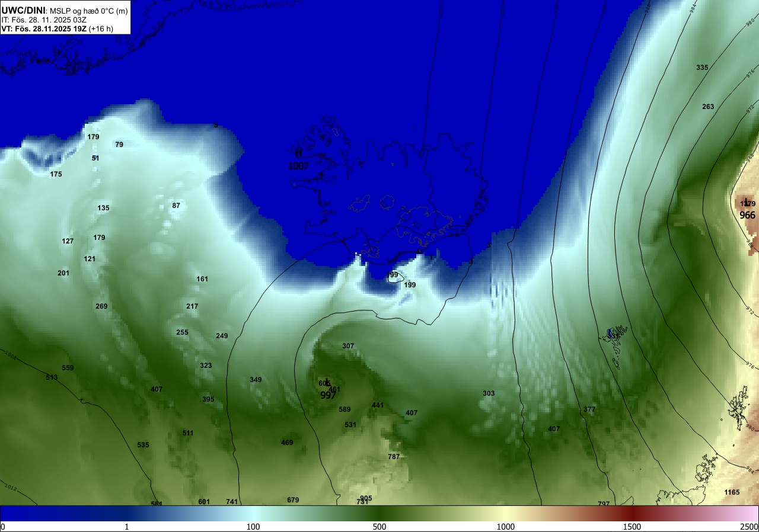Screen dimensions: 759x532
Task: Click the height value 797
Action: (604, 503)
